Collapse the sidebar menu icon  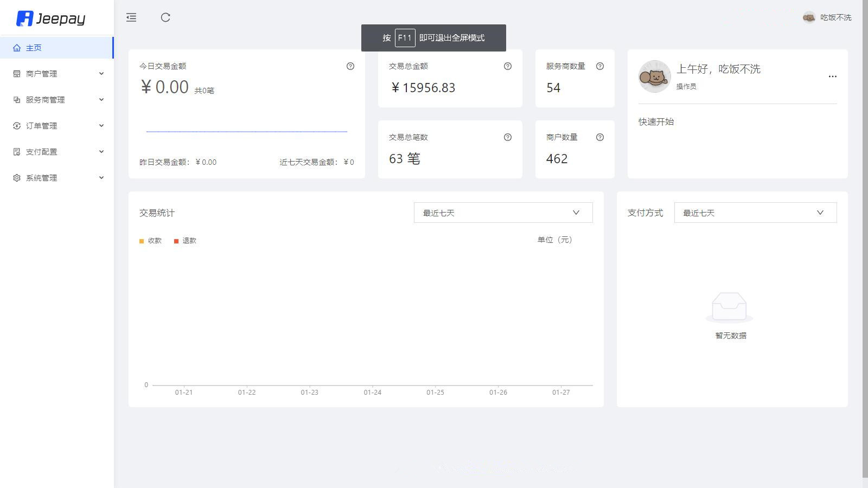[131, 17]
